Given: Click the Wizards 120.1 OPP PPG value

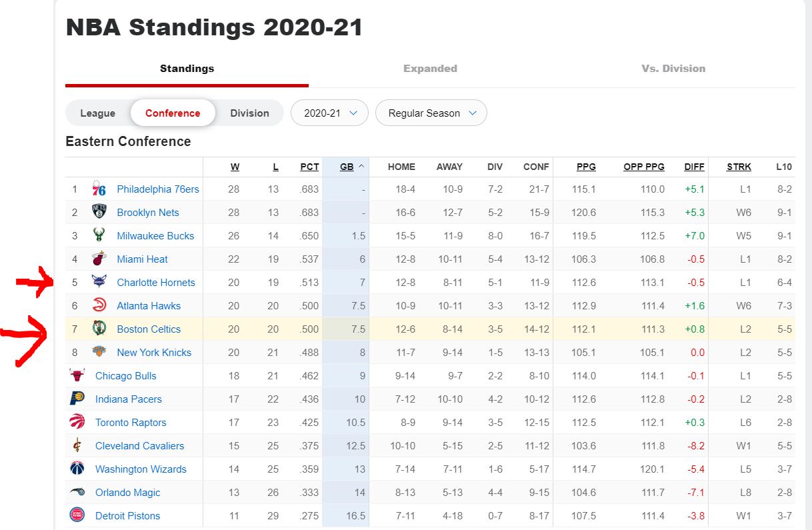Looking at the screenshot, I should click(x=652, y=469).
